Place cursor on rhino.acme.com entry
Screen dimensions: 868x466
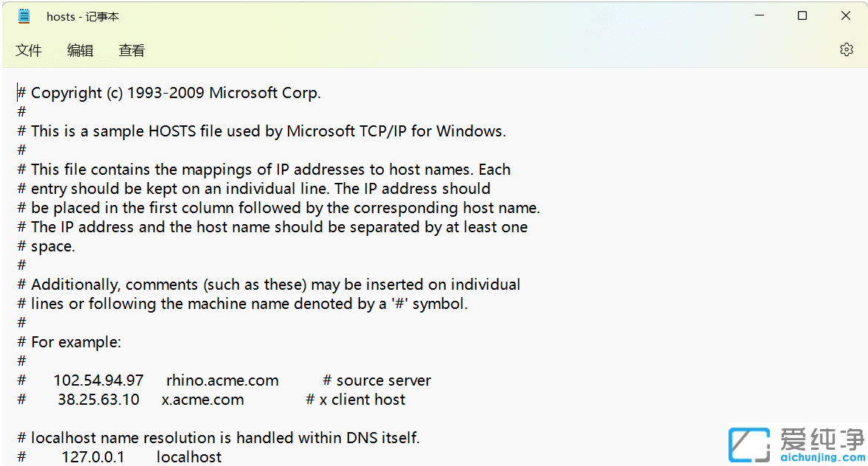click(x=221, y=380)
